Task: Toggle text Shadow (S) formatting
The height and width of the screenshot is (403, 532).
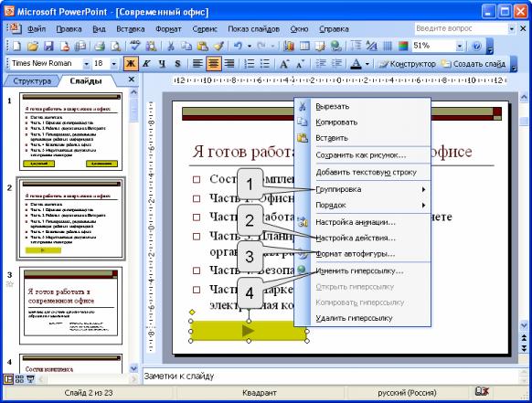Action: 177,64
